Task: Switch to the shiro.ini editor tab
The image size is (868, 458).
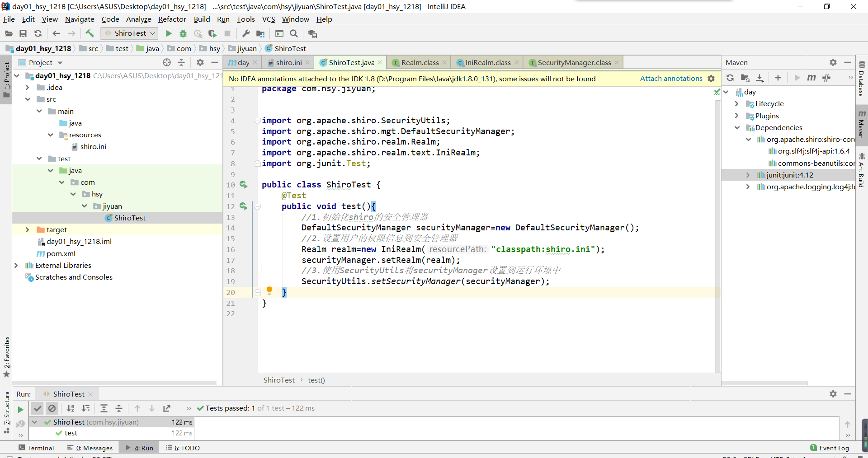Action: tap(289, 63)
